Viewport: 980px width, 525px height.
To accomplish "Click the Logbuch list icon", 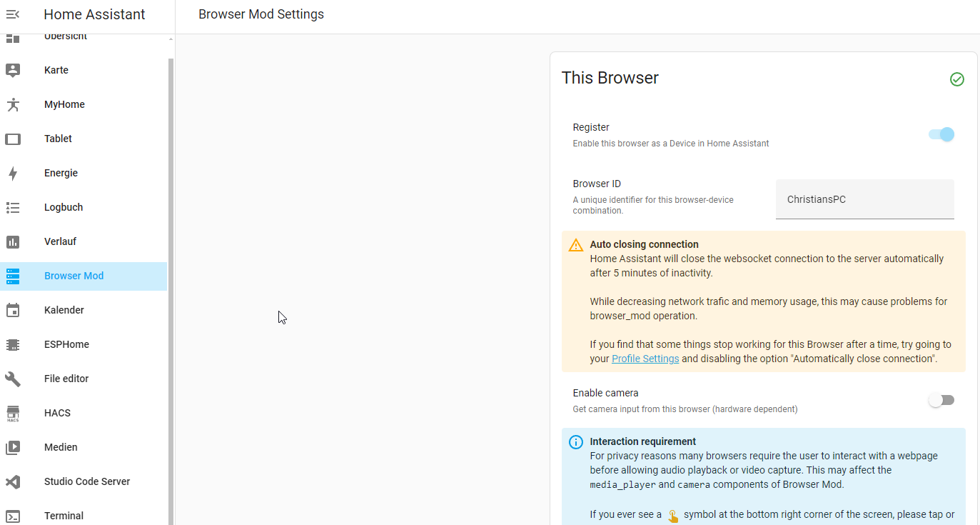I will pos(13,207).
